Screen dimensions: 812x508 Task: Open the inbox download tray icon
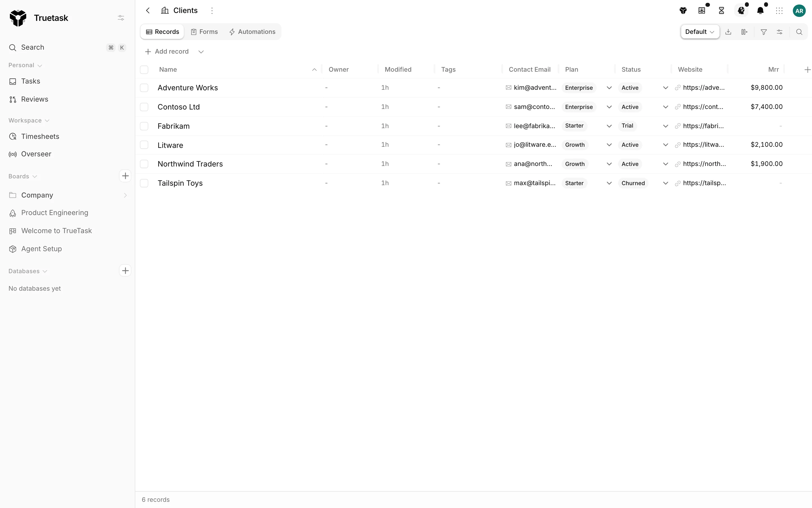(x=701, y=11)
